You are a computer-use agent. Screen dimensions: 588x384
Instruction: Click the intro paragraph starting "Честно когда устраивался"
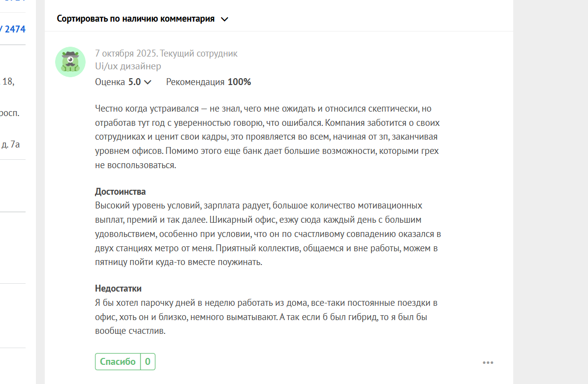pos(266,137)
